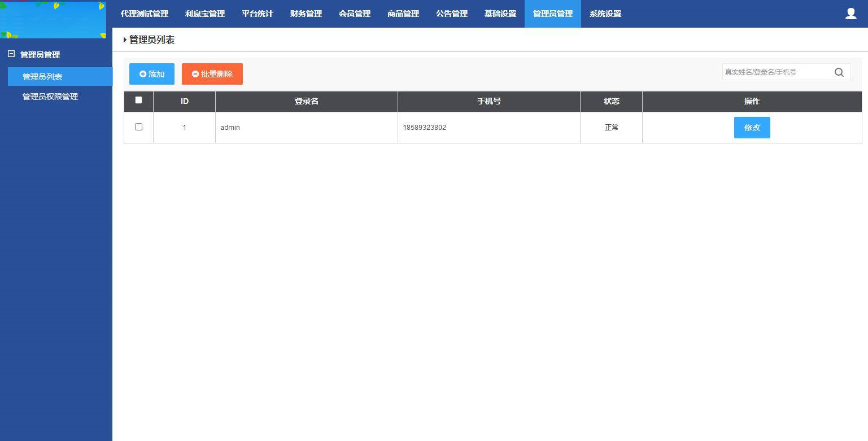
Task: Uncheck the row checkbox for ID 1
Action: pos(138,126)
